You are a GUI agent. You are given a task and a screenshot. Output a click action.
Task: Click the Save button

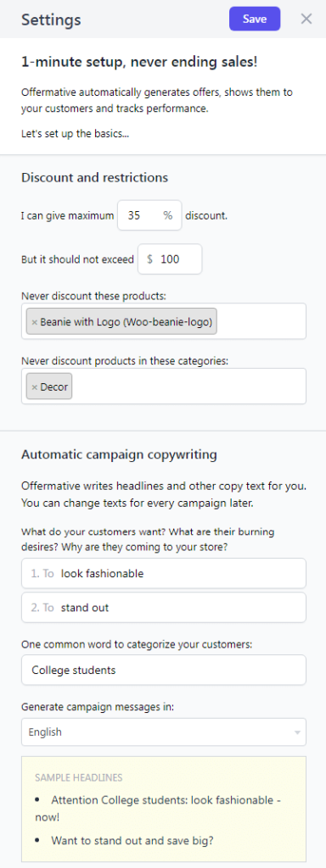click(x=255, y=19)
